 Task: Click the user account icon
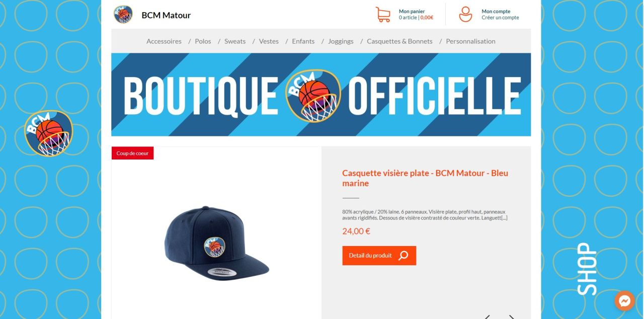tap(466, 14)
